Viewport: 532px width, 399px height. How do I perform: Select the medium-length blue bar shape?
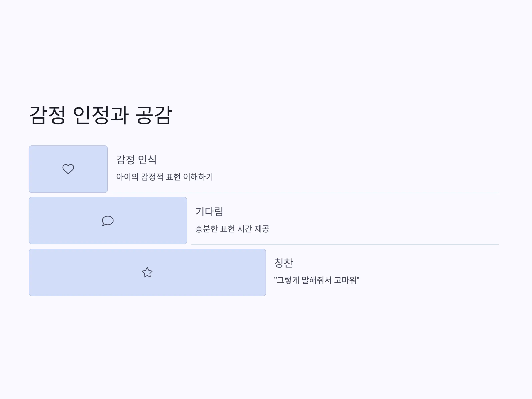point(108,221)
